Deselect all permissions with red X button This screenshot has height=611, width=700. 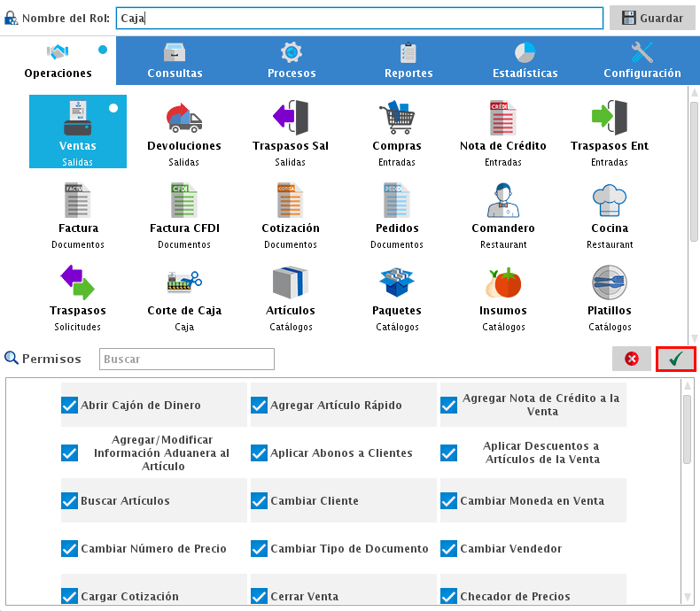pos(631,359)
